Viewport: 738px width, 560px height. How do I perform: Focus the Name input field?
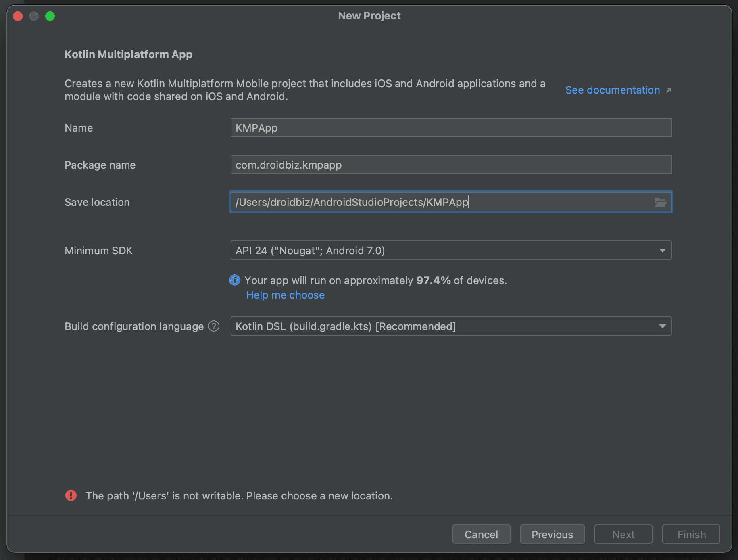point(451,127)
